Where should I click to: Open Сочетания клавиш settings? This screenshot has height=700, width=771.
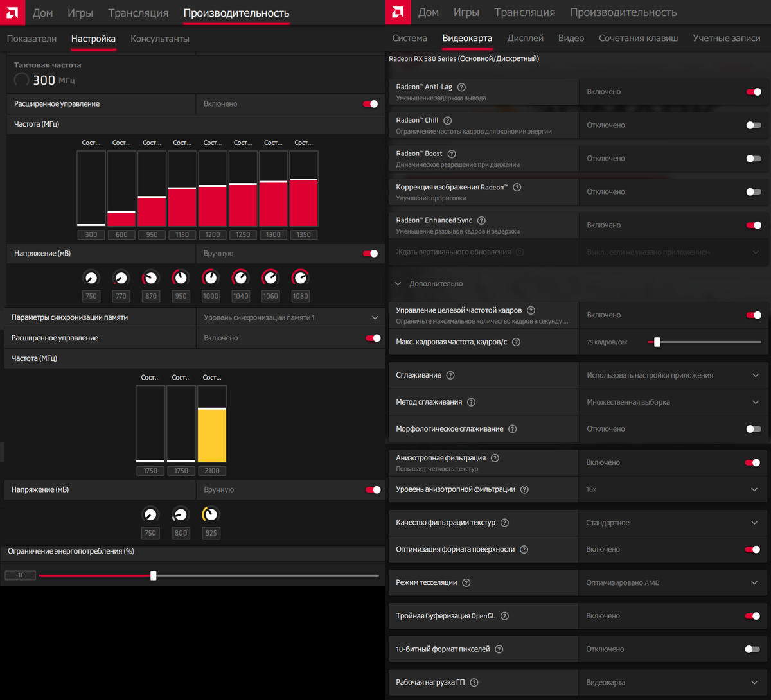point(638,38)
